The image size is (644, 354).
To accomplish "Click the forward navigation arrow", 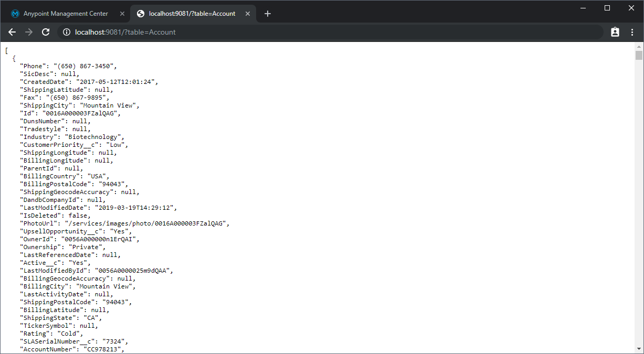I will [29, 32].
